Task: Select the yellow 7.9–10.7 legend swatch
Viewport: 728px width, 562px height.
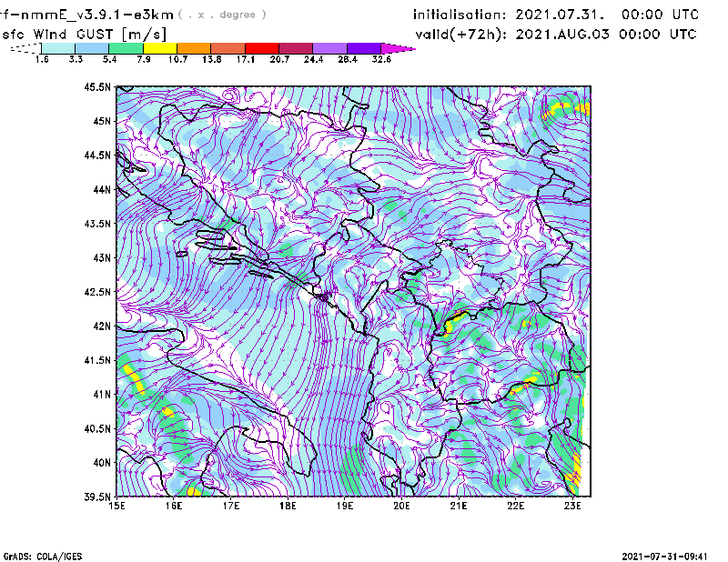Action: 160,48
